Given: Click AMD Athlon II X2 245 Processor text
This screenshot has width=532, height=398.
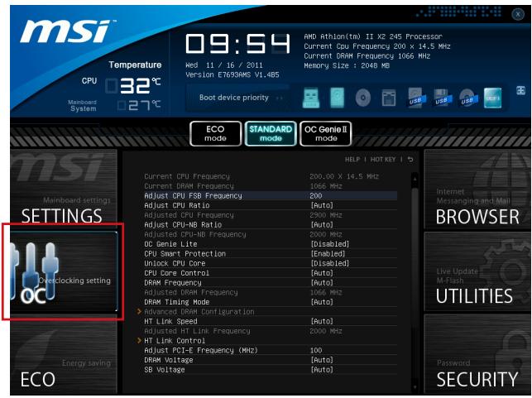Looking at the screenshot, I should click(x=373, y=36).
